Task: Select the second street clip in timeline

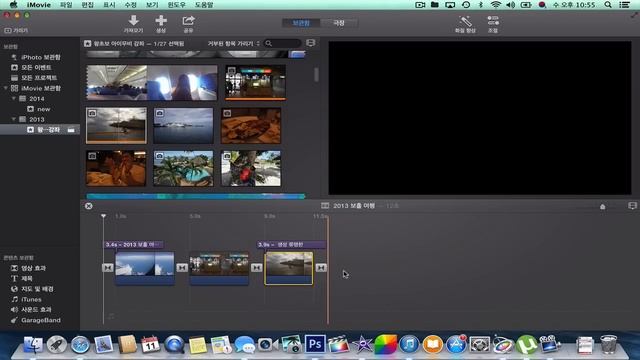Action: (219, 268)
